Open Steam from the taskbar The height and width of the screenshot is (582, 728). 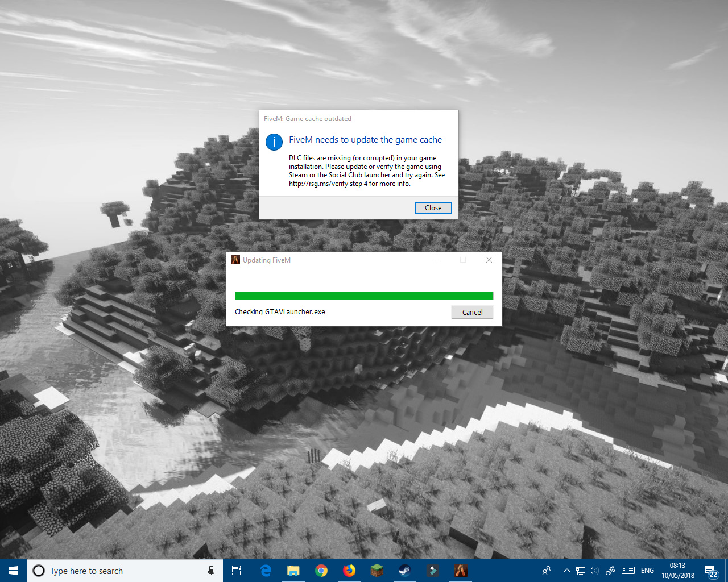click(x=404, y=571)
